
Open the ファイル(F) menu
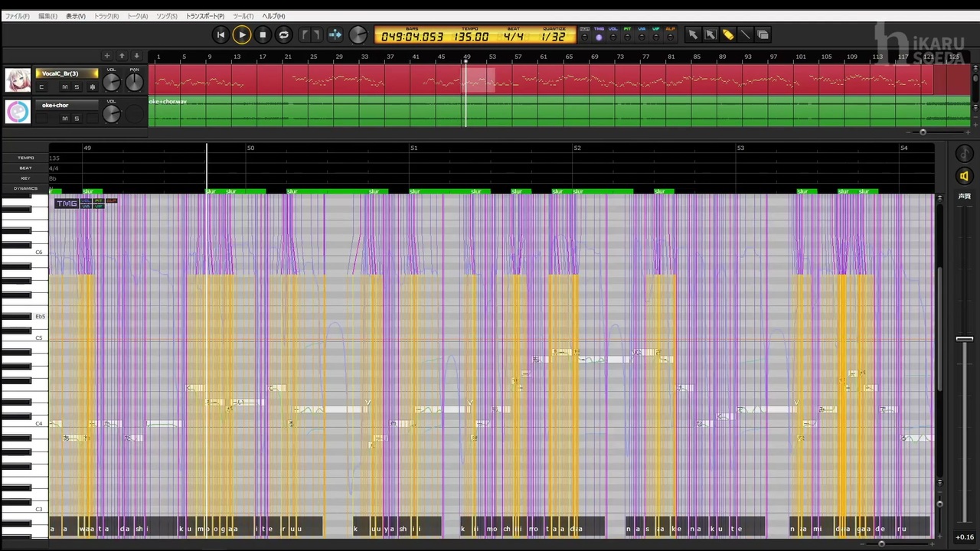(x=18, y=16)
